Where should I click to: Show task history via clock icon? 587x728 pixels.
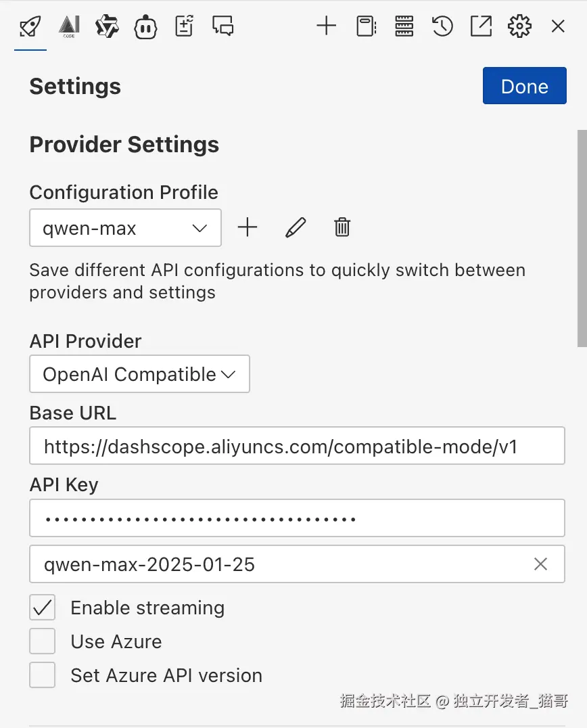pyautogui.click(x=442, y=26)
